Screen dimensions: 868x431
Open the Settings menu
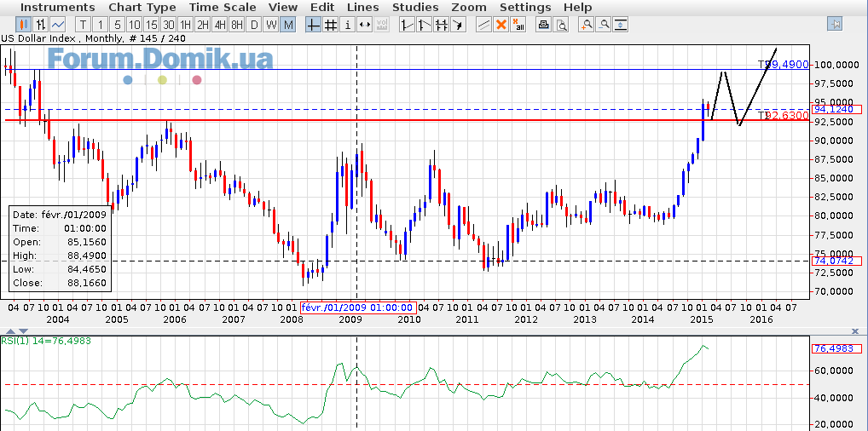[x=525, y=7]
